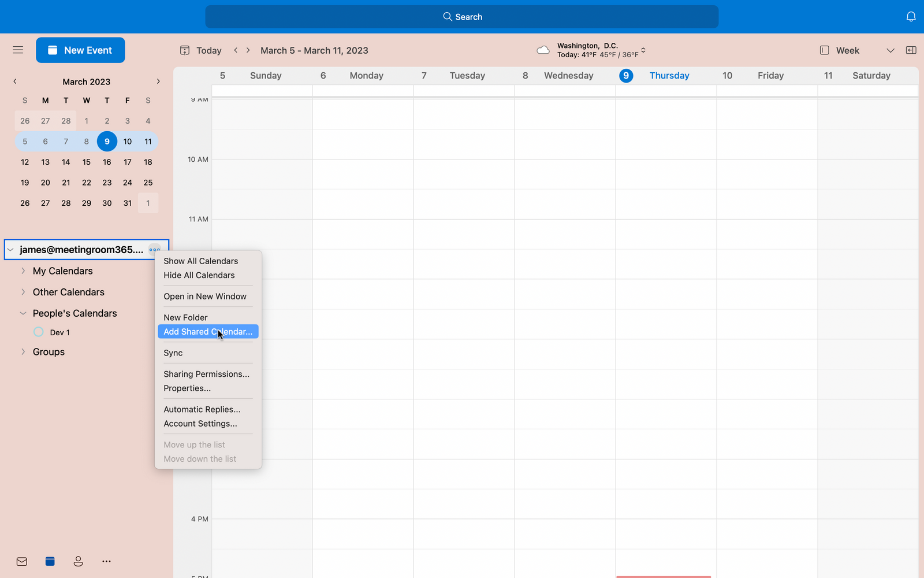Select Sharing Permissions in the context menu
The image size is (924, 578).
(206, 374)
